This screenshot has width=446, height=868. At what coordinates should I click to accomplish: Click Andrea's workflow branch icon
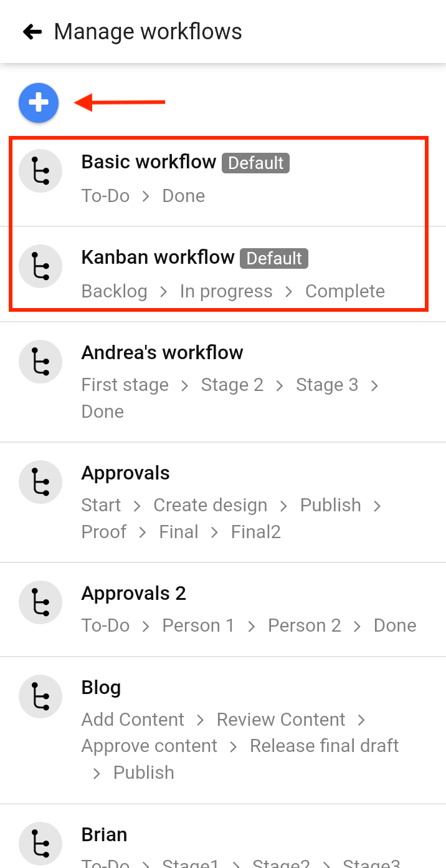pyautogui.click(x=40, y=362)
